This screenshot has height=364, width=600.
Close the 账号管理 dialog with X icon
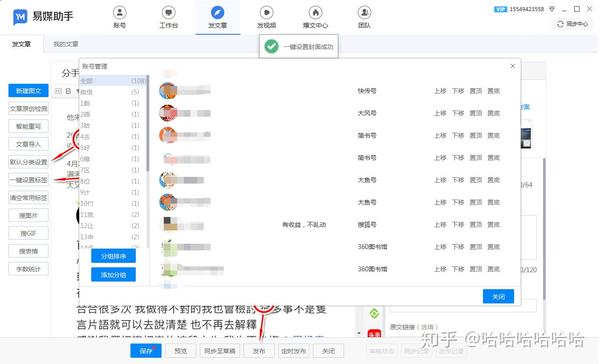(512, 66)
